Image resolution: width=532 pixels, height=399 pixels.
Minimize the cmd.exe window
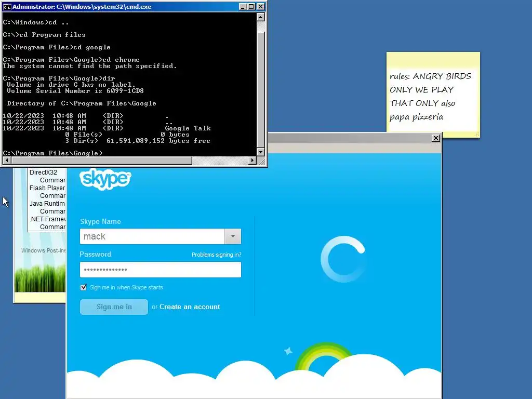[x=243, y=7]
